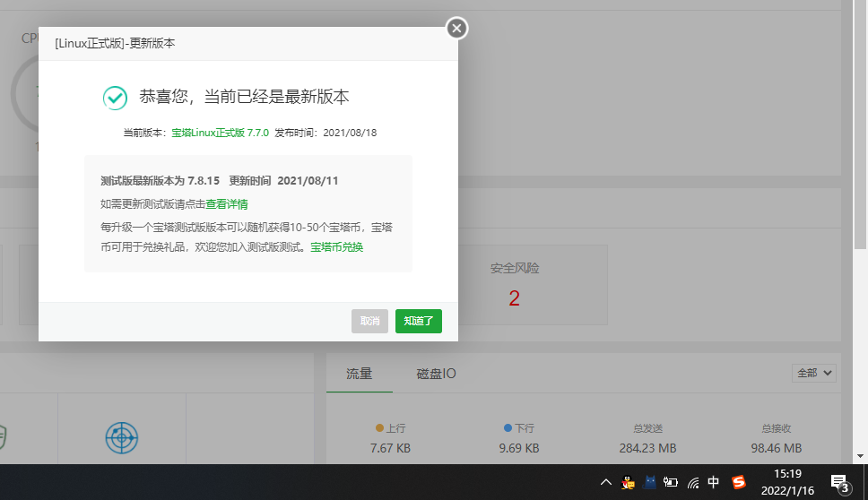Click the battery power tray icon
Viewport: 868px width, 500px height.
671,482
